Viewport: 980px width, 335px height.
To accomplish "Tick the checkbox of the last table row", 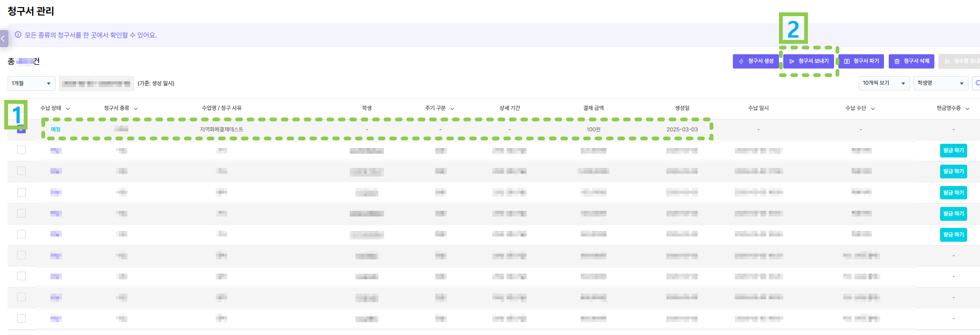I will [x=21, y=318].
